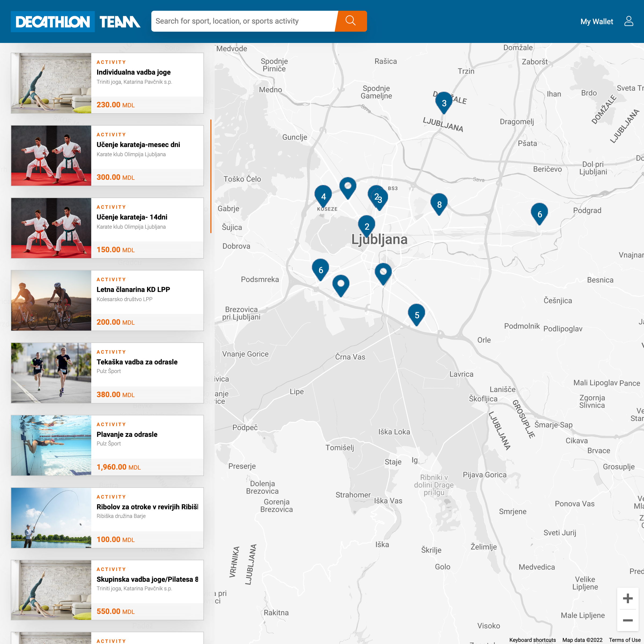Zoom in the map with plus
Viewport: 644px width, 644px height.
point(628,598)
